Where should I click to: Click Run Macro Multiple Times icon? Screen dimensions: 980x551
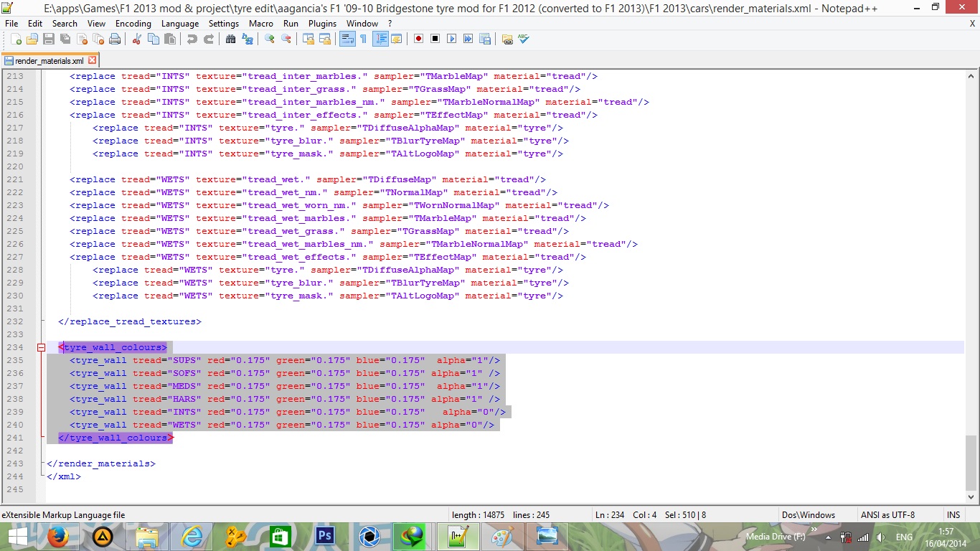[468, 39]
